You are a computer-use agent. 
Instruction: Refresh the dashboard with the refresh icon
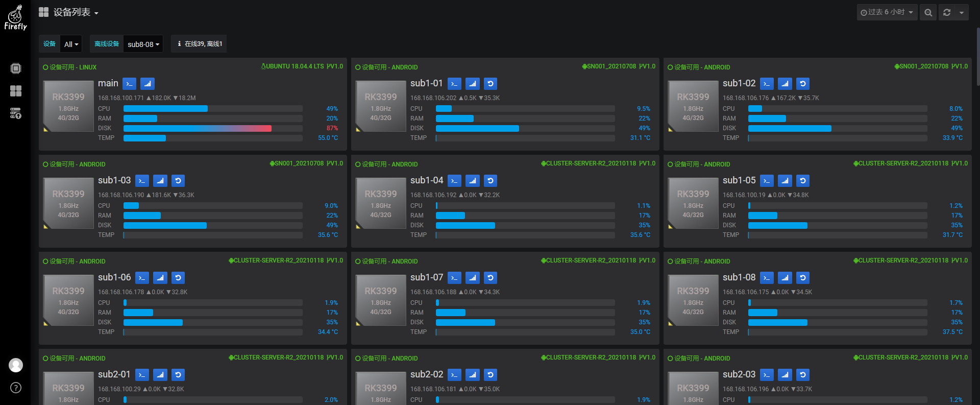point(947,12)
